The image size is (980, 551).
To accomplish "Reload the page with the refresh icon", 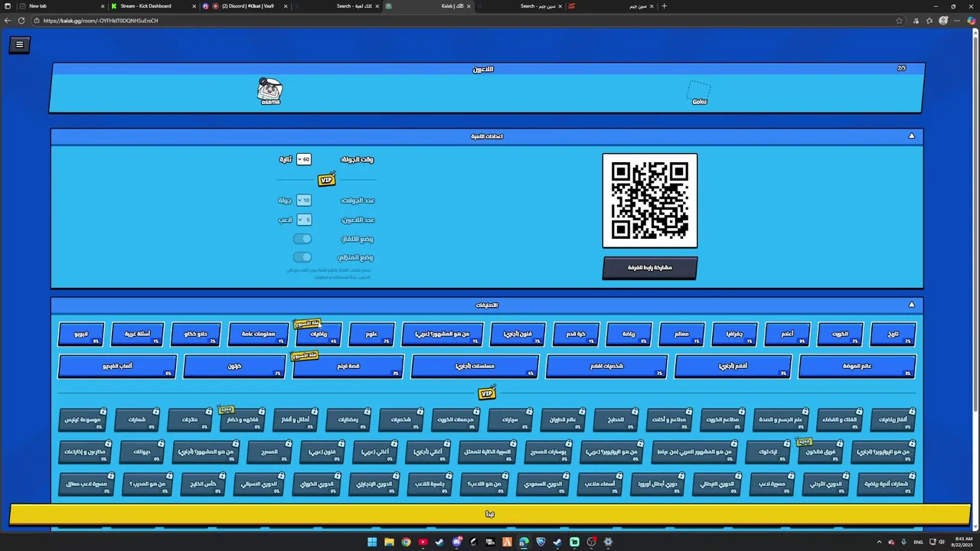I will pyautogui.click(x=21, y=21).
